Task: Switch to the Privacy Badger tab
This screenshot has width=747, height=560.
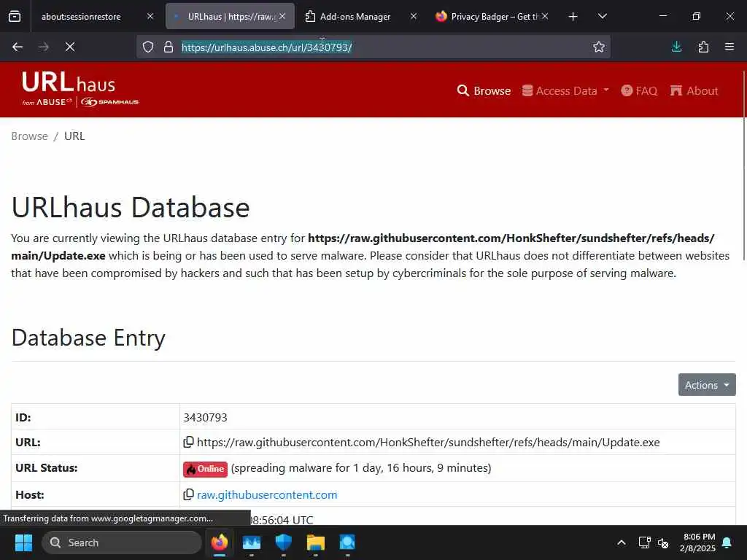Action: pos(493,16)
